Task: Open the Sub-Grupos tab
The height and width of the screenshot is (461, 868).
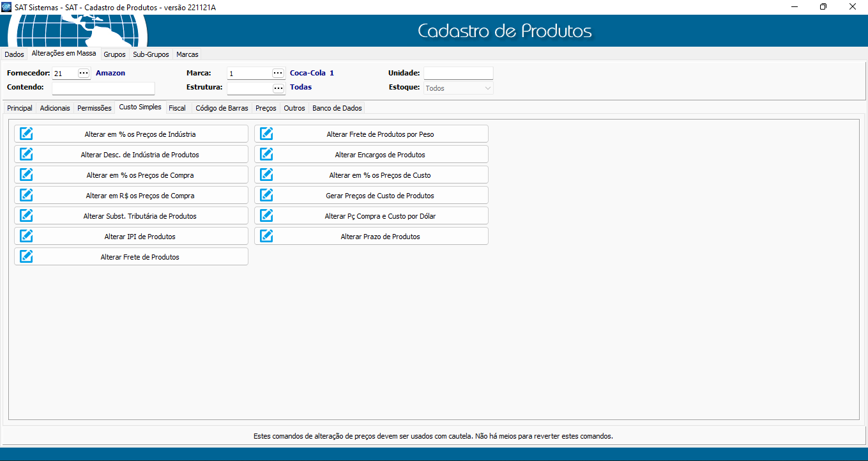Action: point(151,54)
